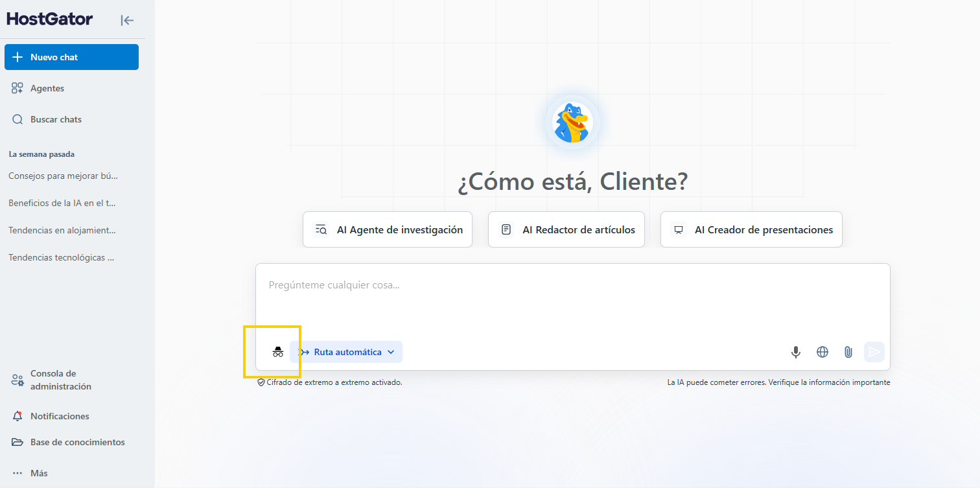Open the Ruta automática dropdown
The image size is (980, 488).
pyautogui.click(x=346, y=352)
